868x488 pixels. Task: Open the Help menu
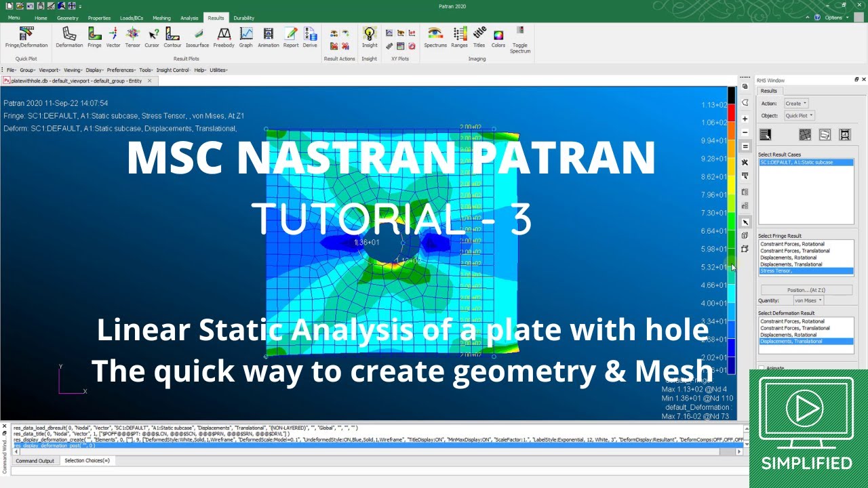coord(199,70)
